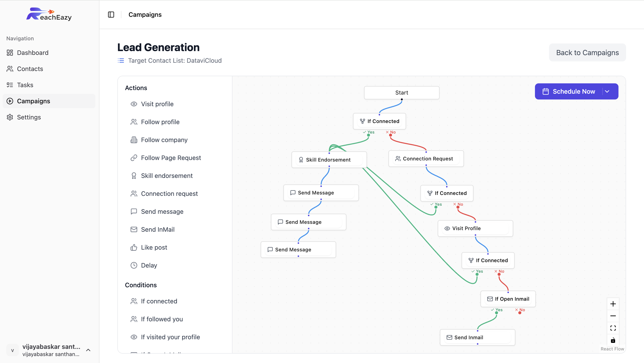The width and height of the screenshot is (644, 363).
Task: Click the Send InMail envelope icon
Action: click(134, 229)
